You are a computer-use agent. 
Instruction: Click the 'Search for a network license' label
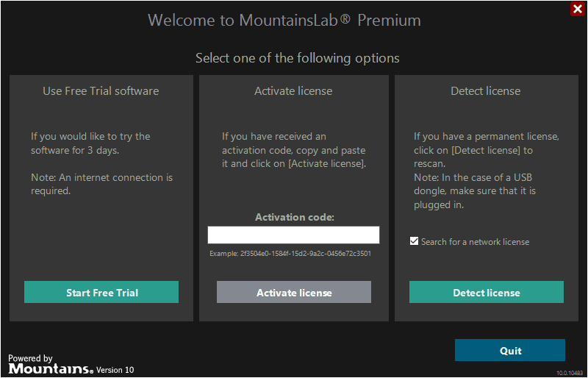pos(475,242)
